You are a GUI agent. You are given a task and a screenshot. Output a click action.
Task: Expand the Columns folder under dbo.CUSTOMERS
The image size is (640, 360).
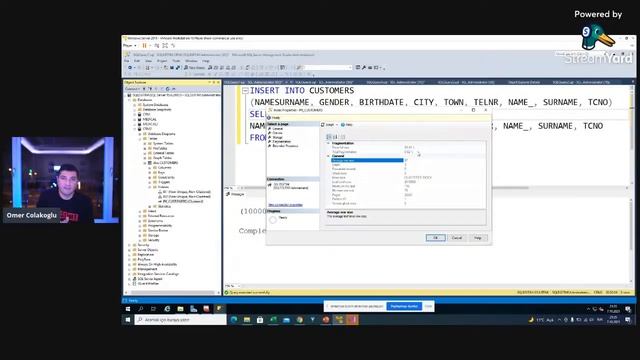(x=149, y=168)
